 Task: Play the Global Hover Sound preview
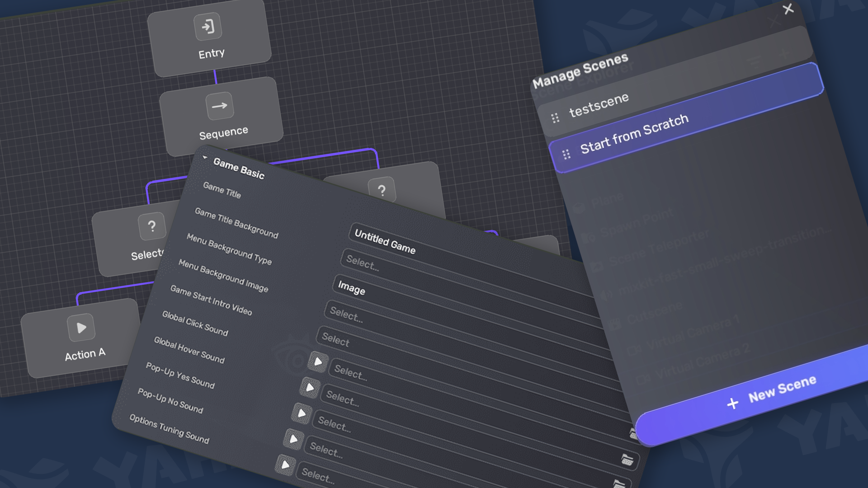tap(310, 388)
